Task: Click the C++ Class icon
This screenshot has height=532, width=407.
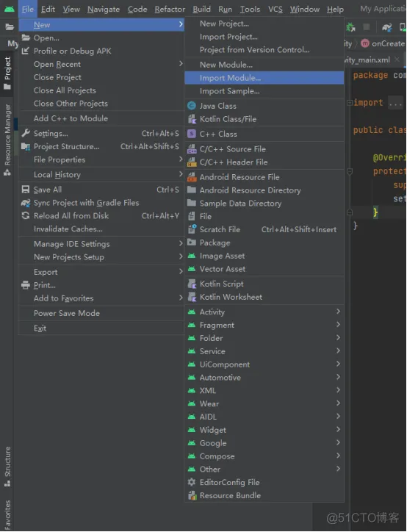Action: 192,134
